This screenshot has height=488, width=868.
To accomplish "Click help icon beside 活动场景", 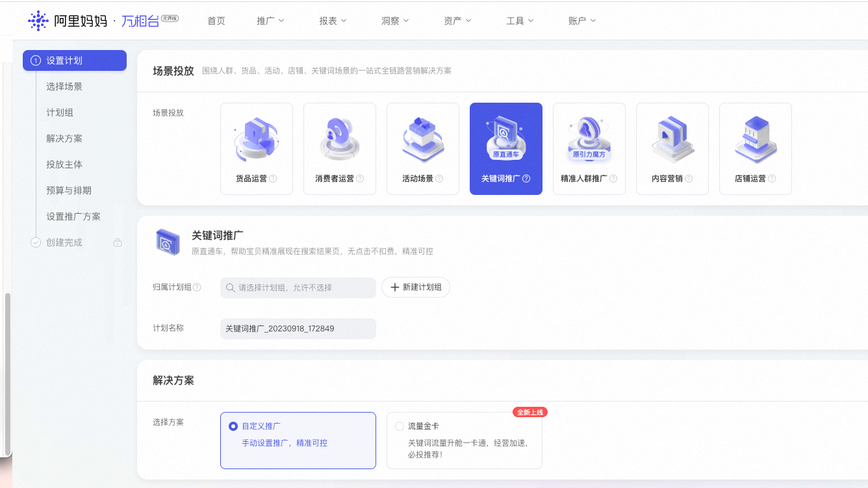I will click(439, 179).
